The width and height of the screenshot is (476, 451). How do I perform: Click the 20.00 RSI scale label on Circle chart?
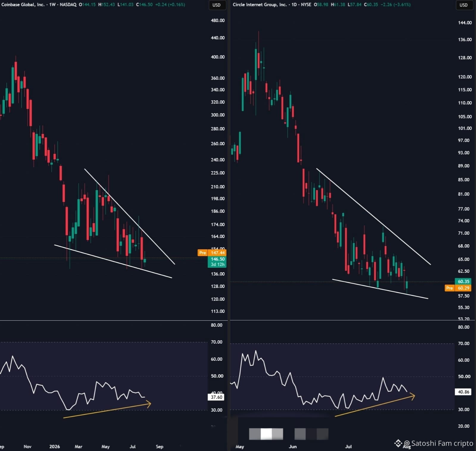463,426
